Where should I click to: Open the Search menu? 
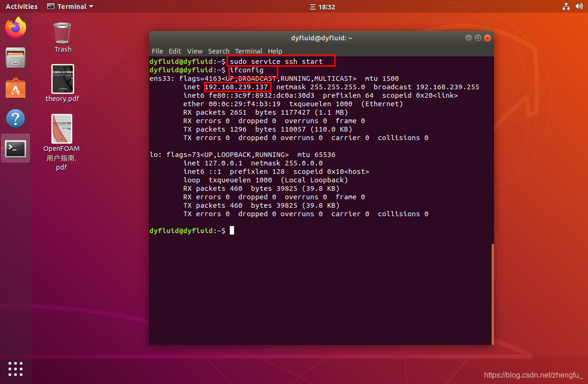(219, 51)
